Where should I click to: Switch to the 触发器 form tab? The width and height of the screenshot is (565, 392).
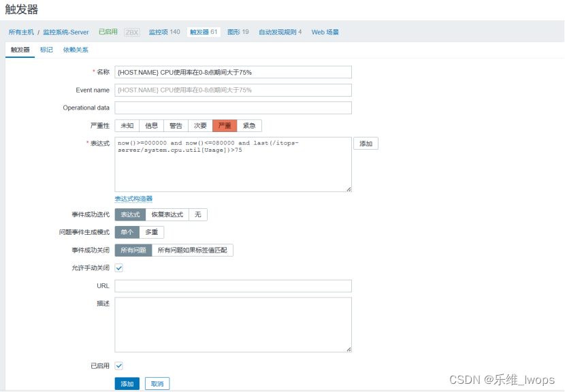[x=20, y=50]
